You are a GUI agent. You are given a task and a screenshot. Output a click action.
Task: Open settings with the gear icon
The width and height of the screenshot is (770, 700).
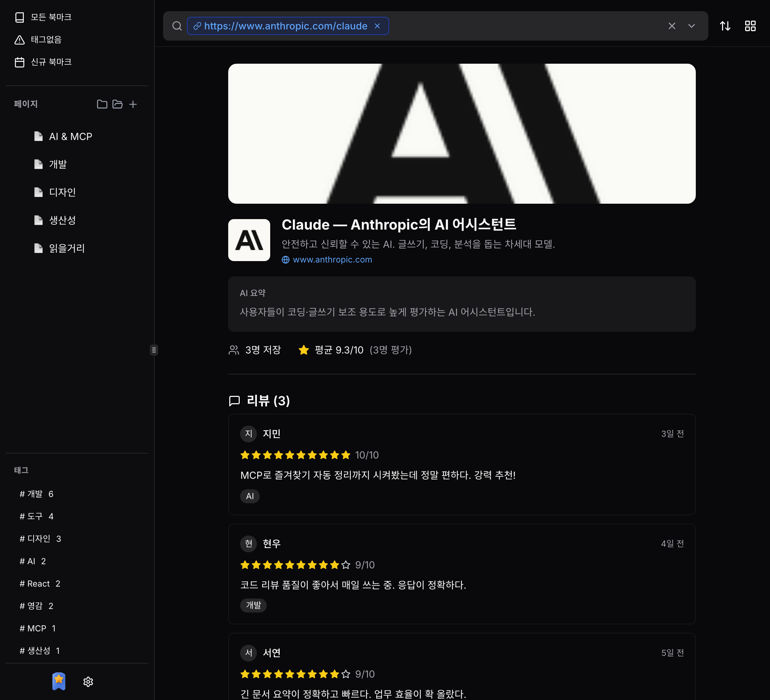(88, 682)
